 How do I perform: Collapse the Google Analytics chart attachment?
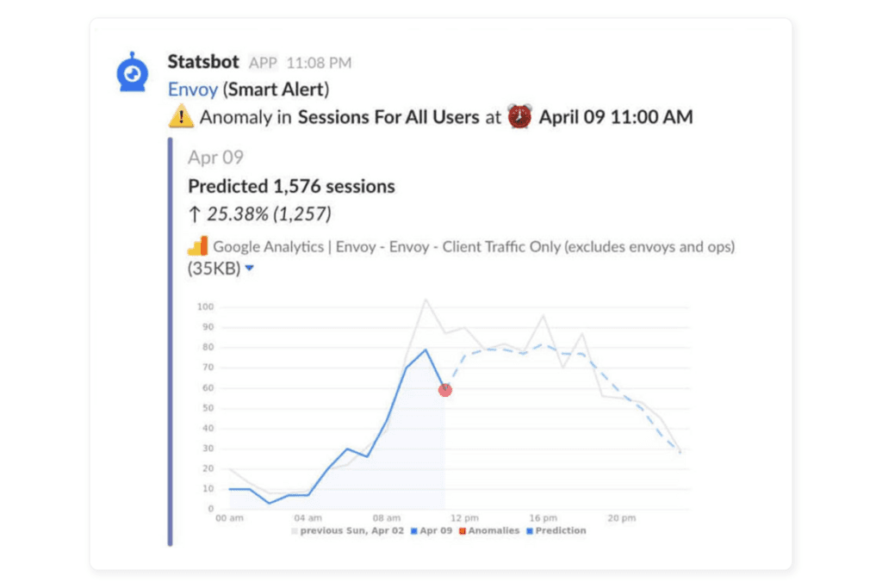(249, 268)
